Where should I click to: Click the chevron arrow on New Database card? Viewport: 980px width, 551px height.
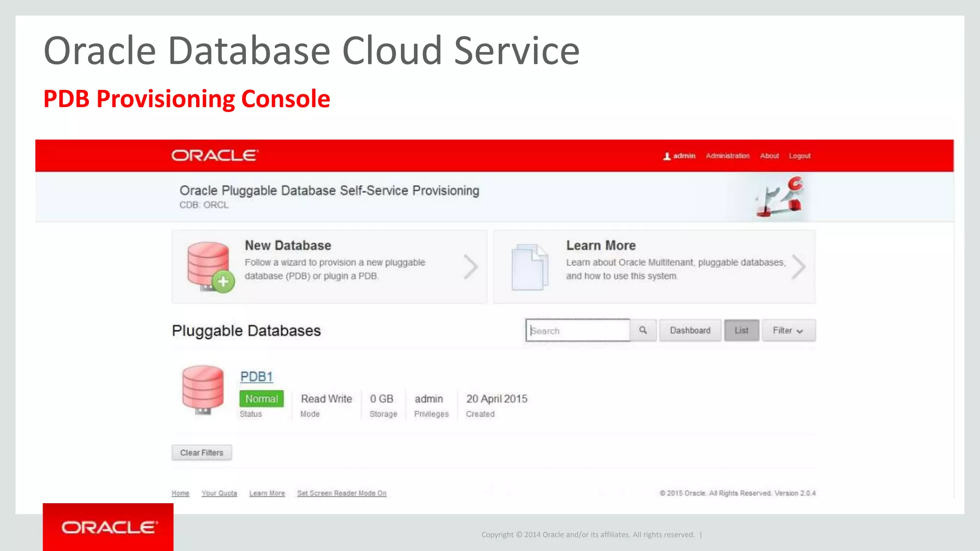pos(471,266)
